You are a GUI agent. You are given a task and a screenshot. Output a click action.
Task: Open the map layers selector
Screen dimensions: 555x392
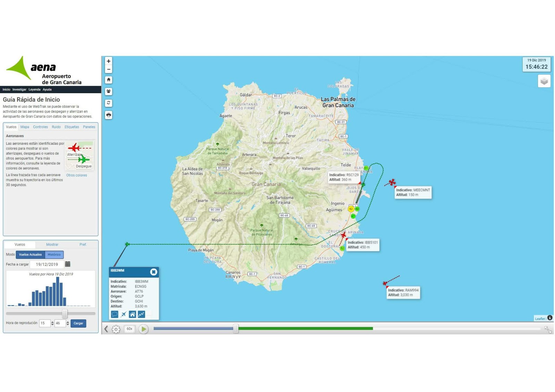[x=544, y=82]
